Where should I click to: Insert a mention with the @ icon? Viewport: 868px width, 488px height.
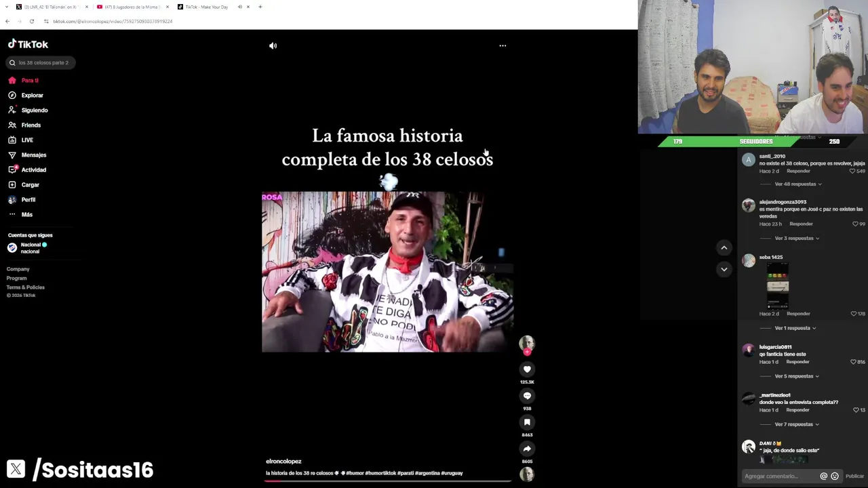pos(824,476)
